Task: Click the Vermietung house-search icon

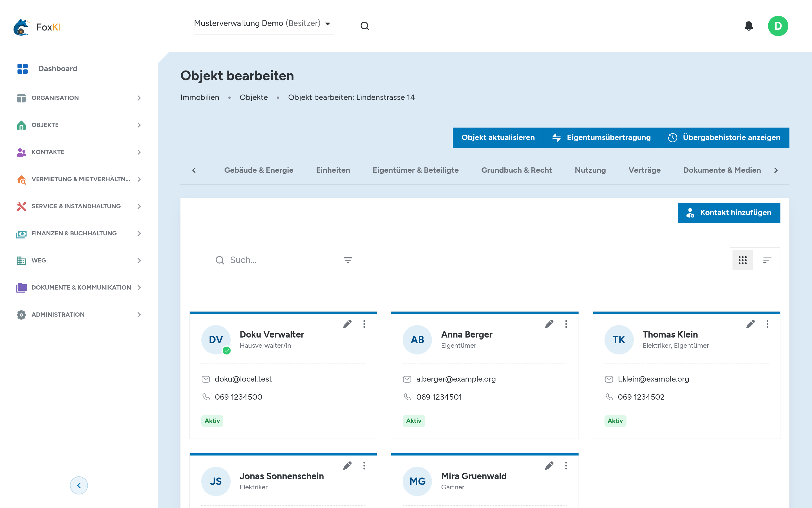Action: (x=21, y=179)
